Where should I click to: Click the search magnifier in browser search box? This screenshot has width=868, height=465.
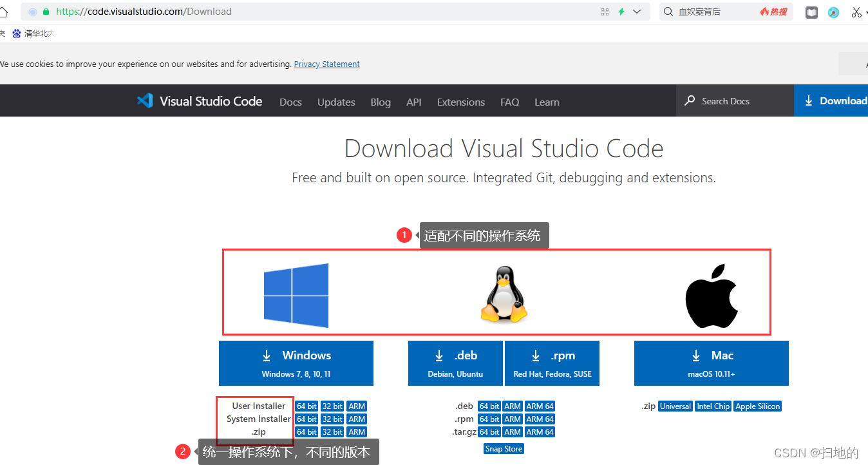pos(668,12)
